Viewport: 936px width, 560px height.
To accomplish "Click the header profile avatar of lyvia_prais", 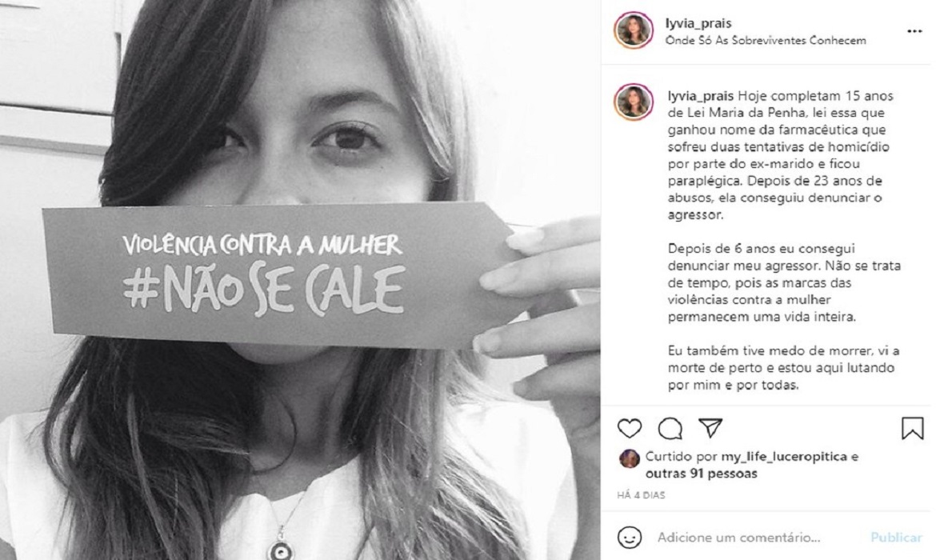I will [x=634, y=30].
